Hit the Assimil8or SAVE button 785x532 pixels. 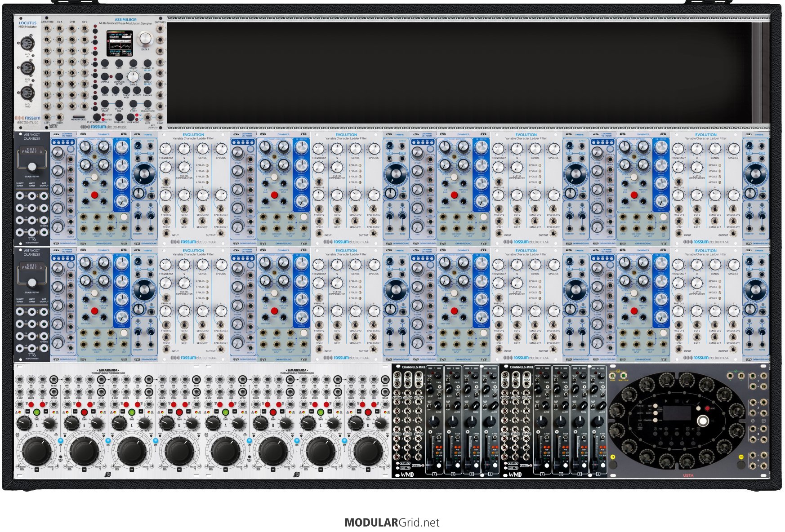[119, 63]
